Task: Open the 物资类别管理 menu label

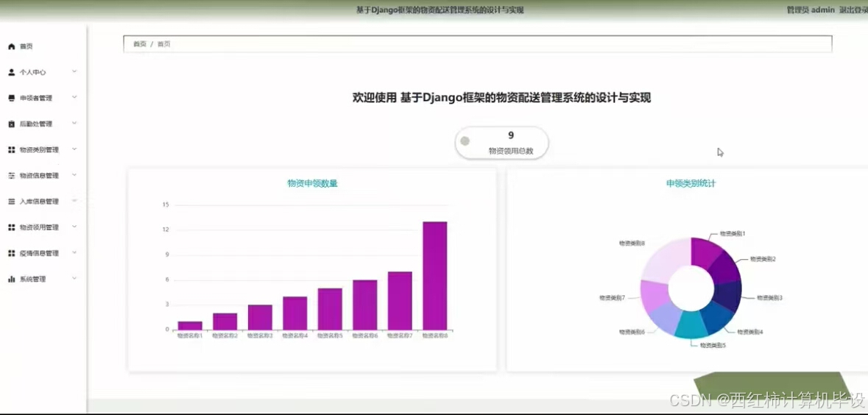Action: pos(39,150)
